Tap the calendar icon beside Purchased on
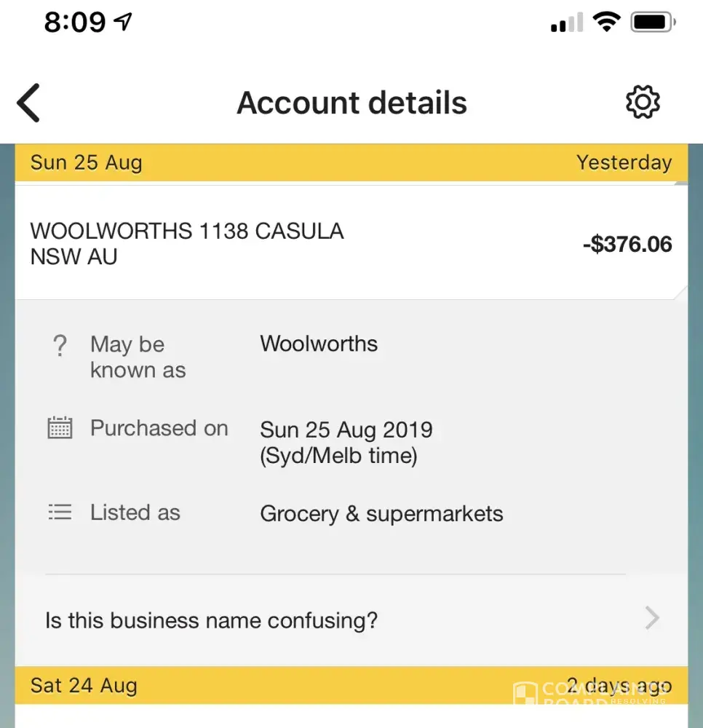Image resolution: width=703 pixels, height=728 pixels. point(60,428)
